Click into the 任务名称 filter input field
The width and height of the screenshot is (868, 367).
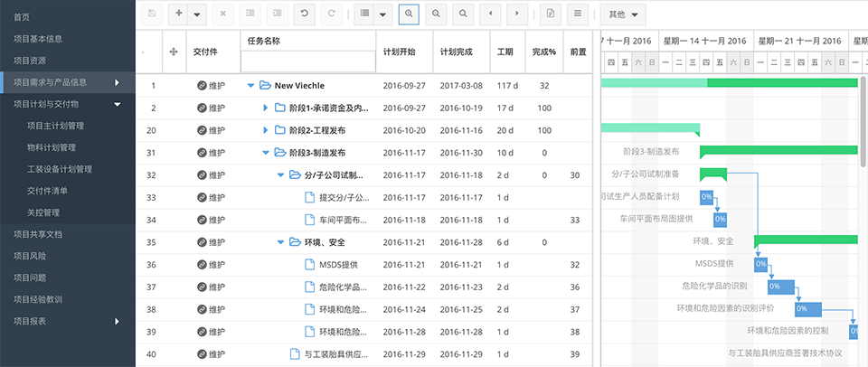coord(308,61)
